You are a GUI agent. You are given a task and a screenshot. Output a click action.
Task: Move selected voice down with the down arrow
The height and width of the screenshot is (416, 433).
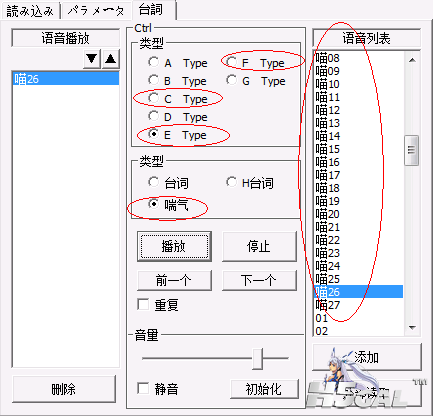(92, 59)
